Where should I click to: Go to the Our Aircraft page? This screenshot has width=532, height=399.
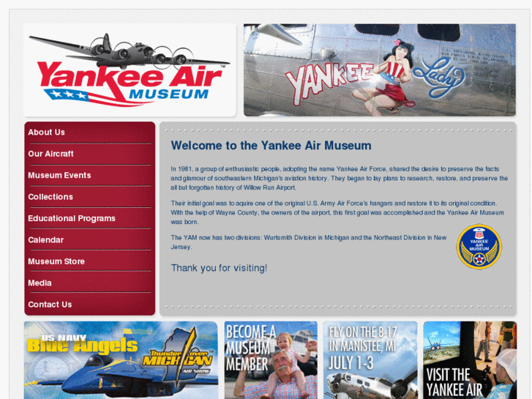51,154
